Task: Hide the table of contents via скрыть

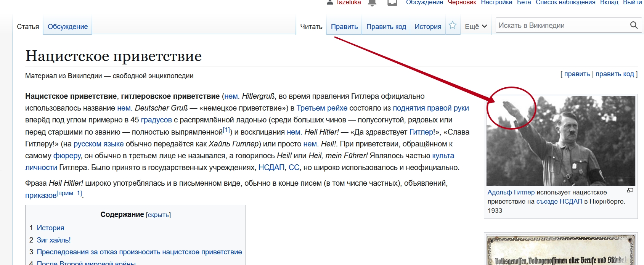Action: tap(158, 215)
